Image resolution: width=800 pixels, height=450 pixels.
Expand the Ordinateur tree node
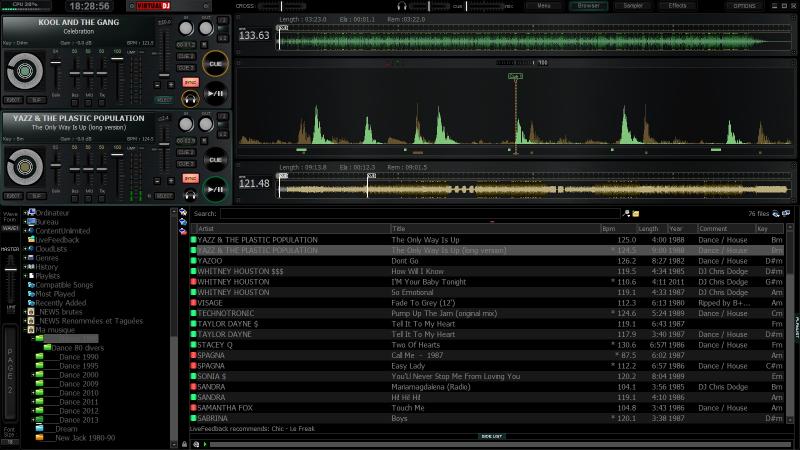coord(25,213)
